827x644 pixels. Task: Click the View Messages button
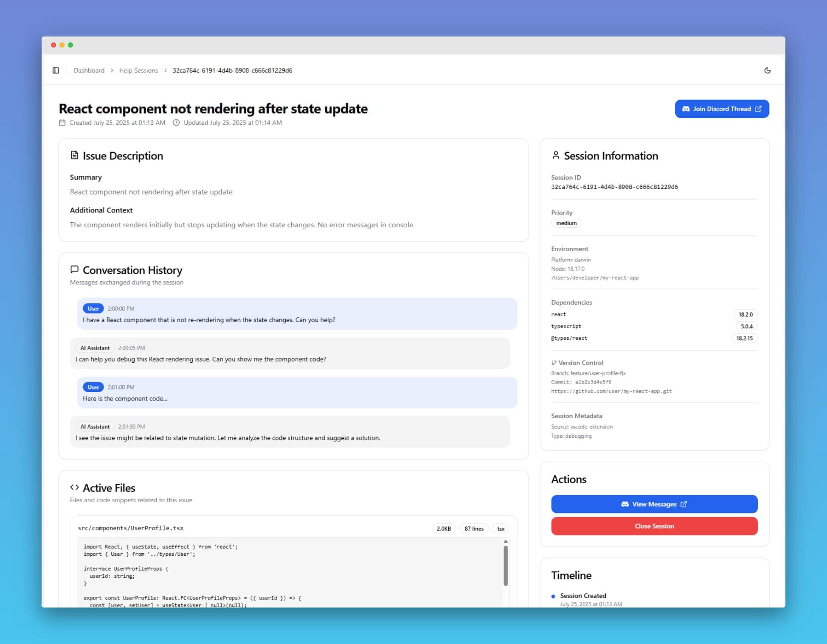(654, 504)
